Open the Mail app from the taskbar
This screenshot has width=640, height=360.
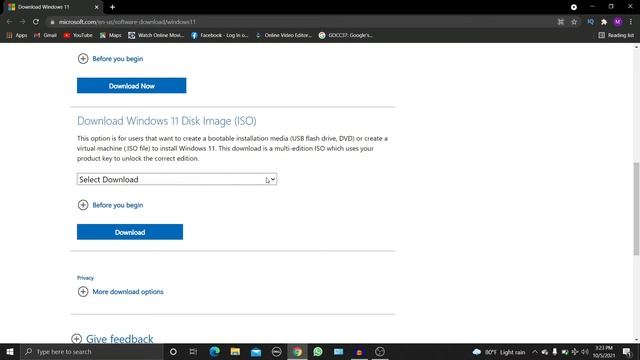[x=256, y=351]
